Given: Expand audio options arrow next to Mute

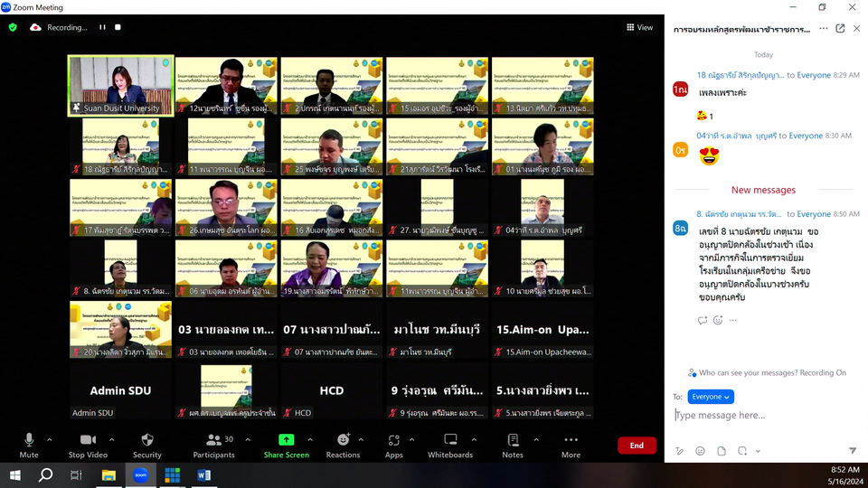Looking at the screenshot, I should [x=49, y=440].
